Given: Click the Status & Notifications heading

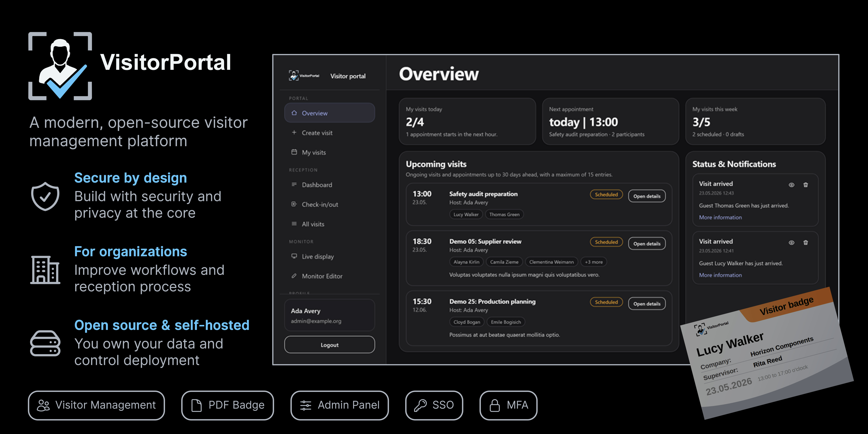Looking at the screenshot, I should pyautogui.click(x=734, y=164).
